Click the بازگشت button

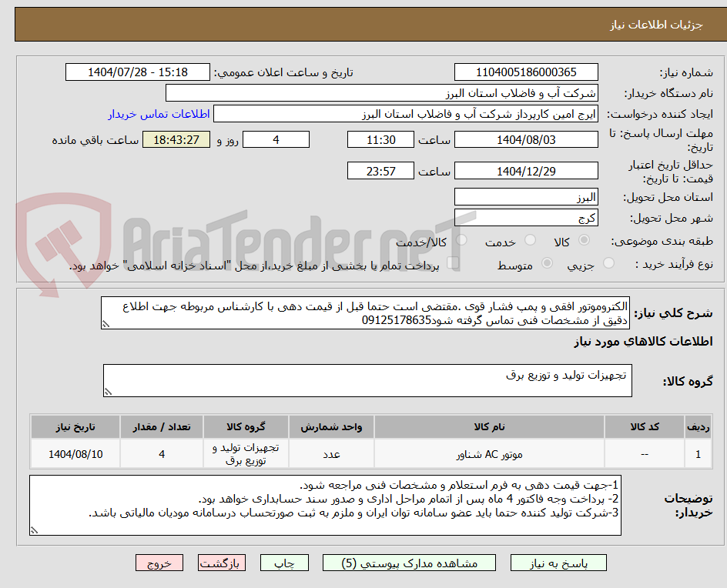click(x=221, y=563)
